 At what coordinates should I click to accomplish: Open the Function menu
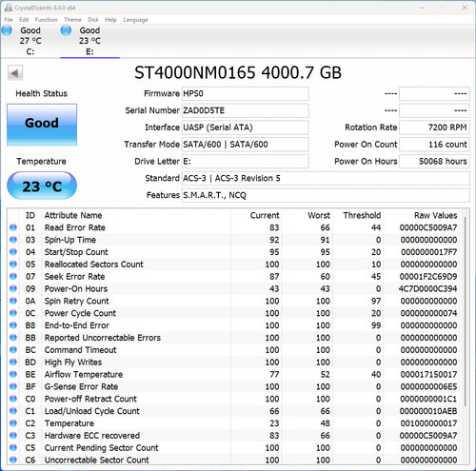[46, 20]
